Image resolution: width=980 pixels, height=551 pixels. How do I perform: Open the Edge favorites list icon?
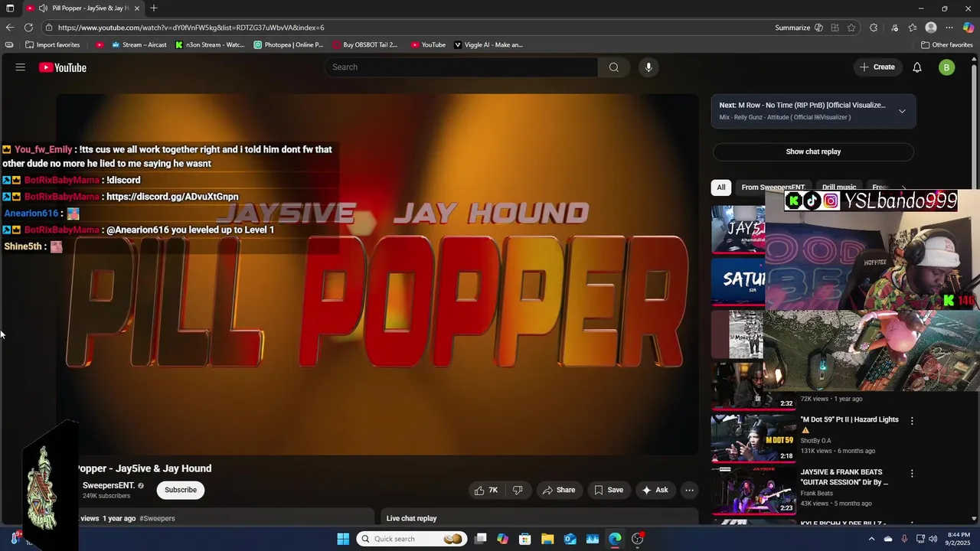(x=913, y=28)
